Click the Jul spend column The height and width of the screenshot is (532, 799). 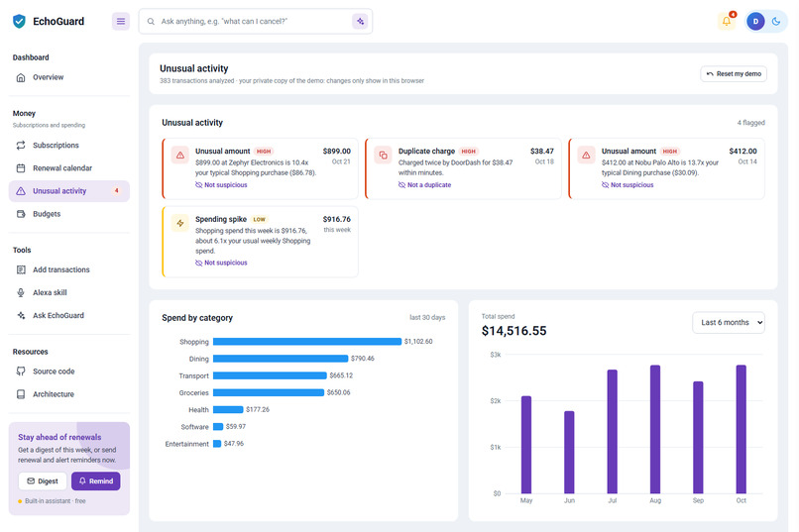click(612, 432)
